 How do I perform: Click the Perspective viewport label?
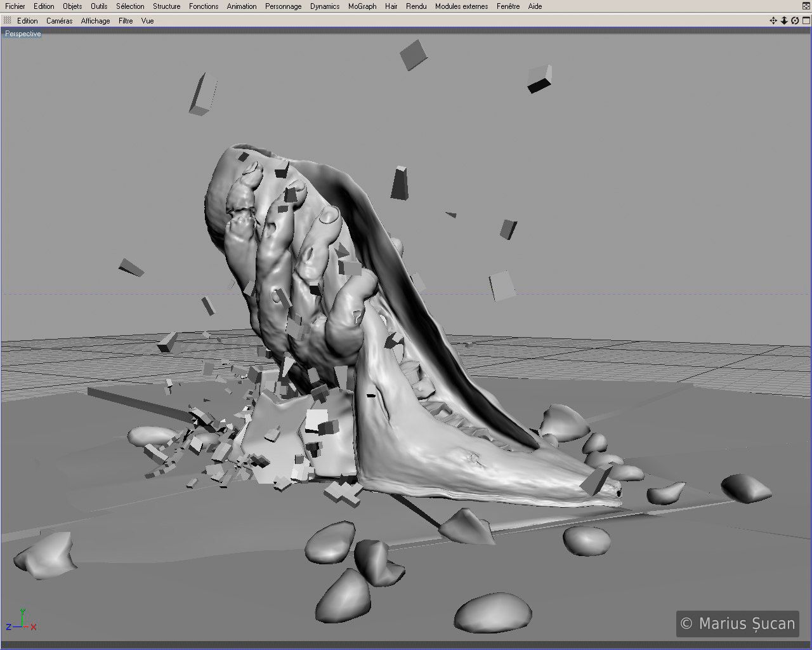click(x=23, y=34)
